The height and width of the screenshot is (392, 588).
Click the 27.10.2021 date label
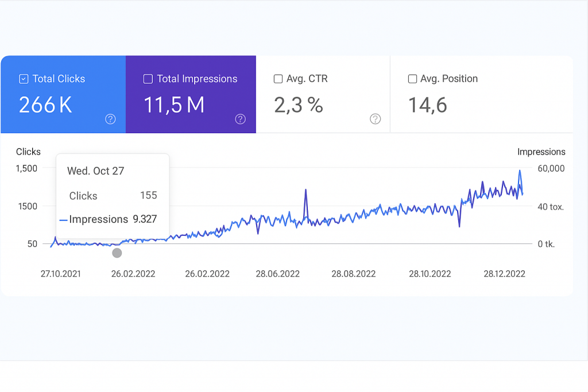pyautogui.click(x=61, y=274)
